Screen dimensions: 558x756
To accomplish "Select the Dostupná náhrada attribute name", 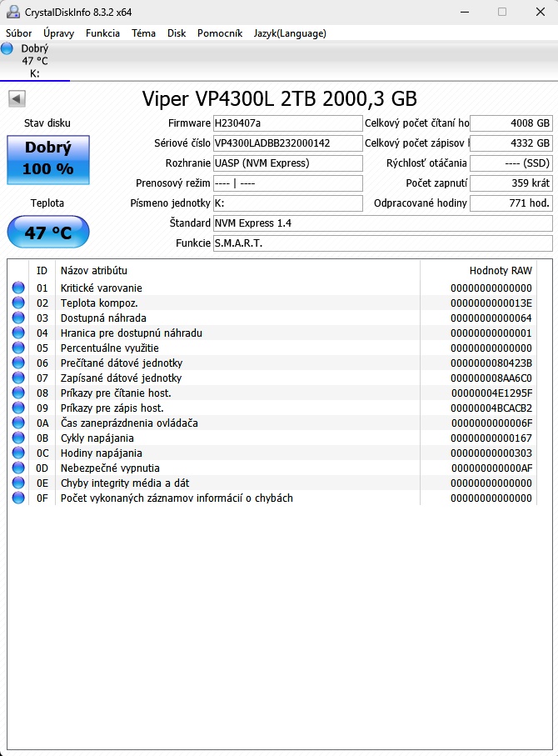I will click(103, 318).
